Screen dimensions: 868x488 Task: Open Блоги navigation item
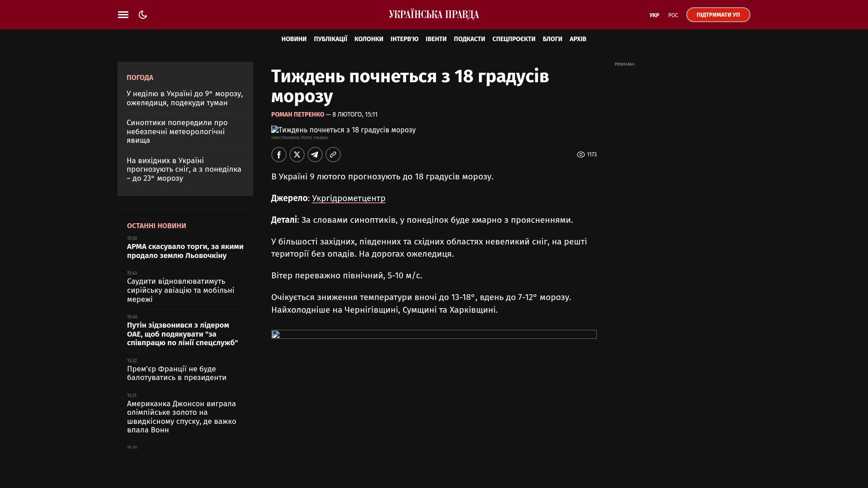[x=552, y=39]
